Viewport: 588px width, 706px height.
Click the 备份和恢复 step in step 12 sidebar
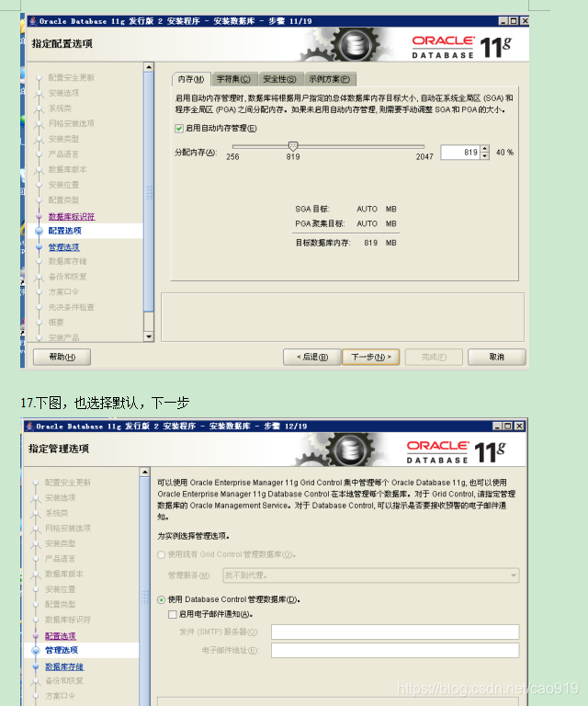coord(64,680)
